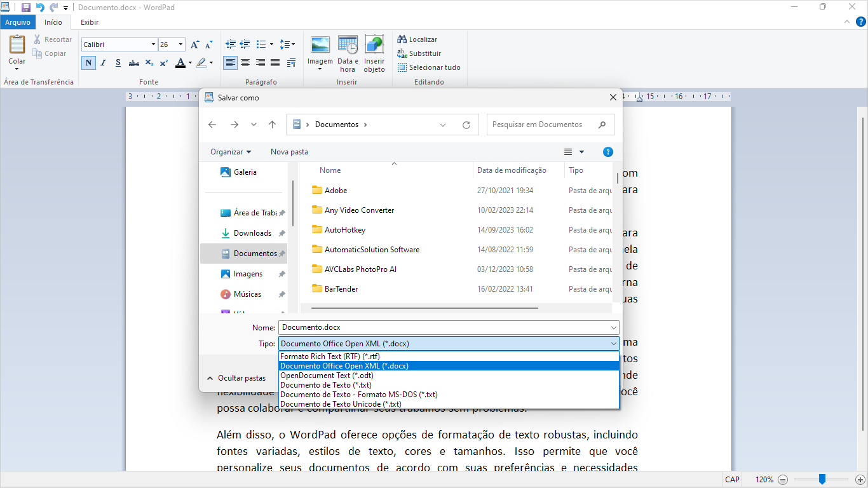Toggle underline (S) formatting

point(118,63)
